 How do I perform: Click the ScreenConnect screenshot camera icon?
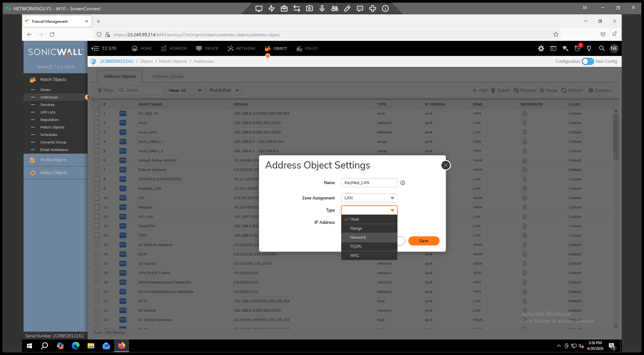click(x=309, y=9)
